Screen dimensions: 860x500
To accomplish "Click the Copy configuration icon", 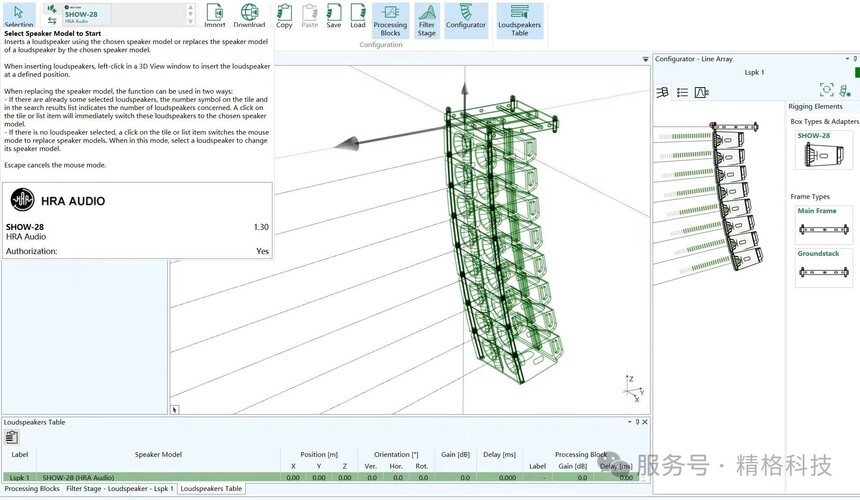I will (284, 15).
